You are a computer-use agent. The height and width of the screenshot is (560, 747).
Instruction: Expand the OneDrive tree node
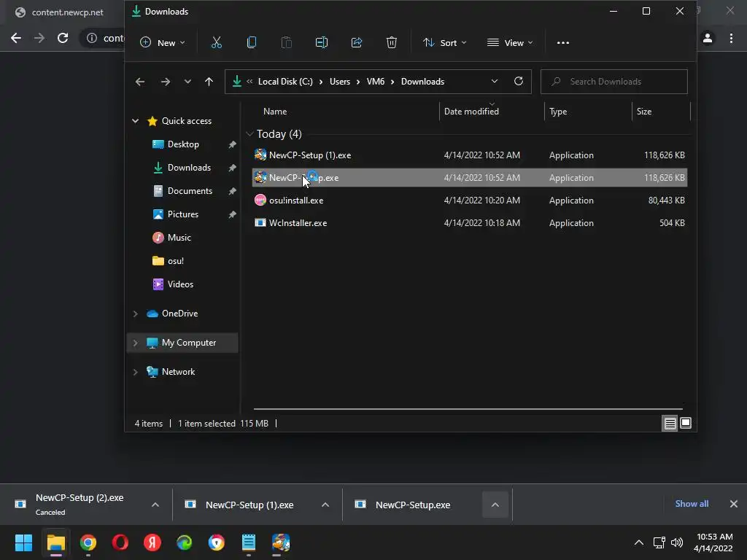(135, 314)
